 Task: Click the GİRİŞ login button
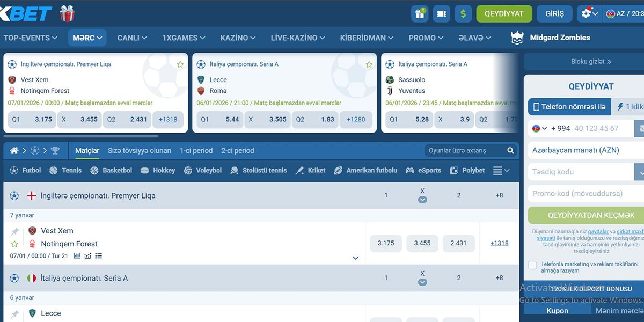point(554,13)
